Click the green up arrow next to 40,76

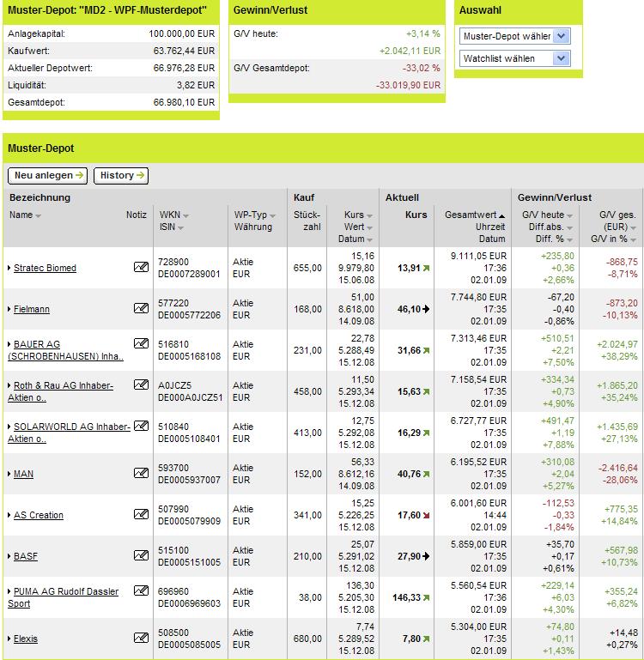click(x=426, y=475)
